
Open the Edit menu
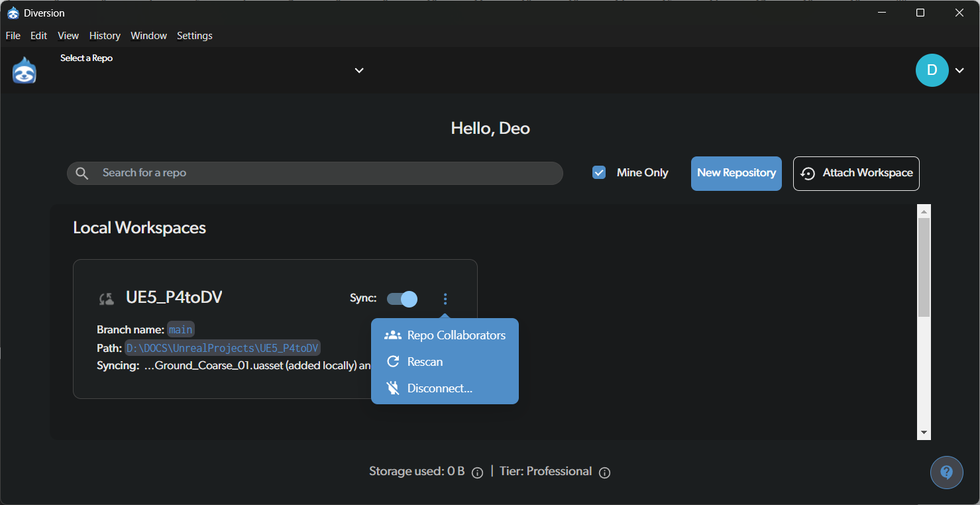point(38,36)
